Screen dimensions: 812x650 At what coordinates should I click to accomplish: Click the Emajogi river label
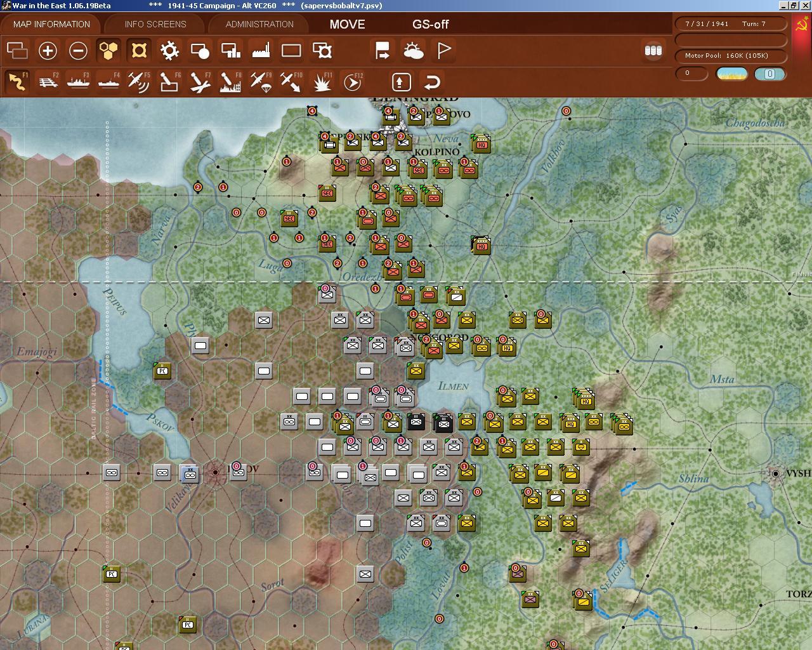coord(37,351)
